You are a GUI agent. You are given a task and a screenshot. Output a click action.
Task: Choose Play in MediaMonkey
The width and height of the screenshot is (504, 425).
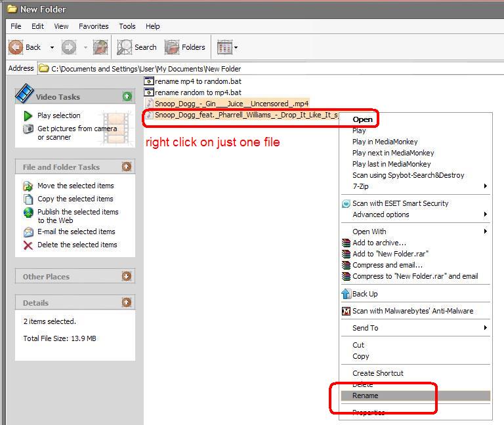(385, 142)
